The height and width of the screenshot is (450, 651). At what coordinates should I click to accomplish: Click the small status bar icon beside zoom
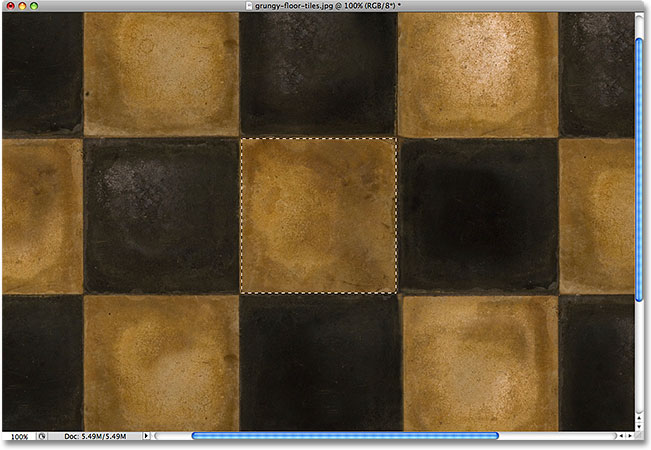(x=43, y=437)
